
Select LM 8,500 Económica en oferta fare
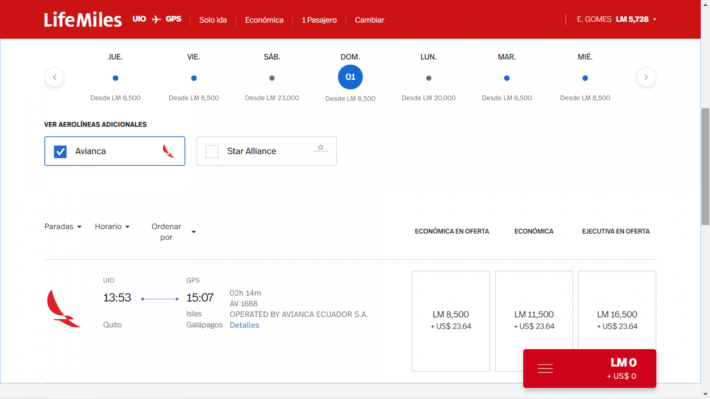point(451,321)
